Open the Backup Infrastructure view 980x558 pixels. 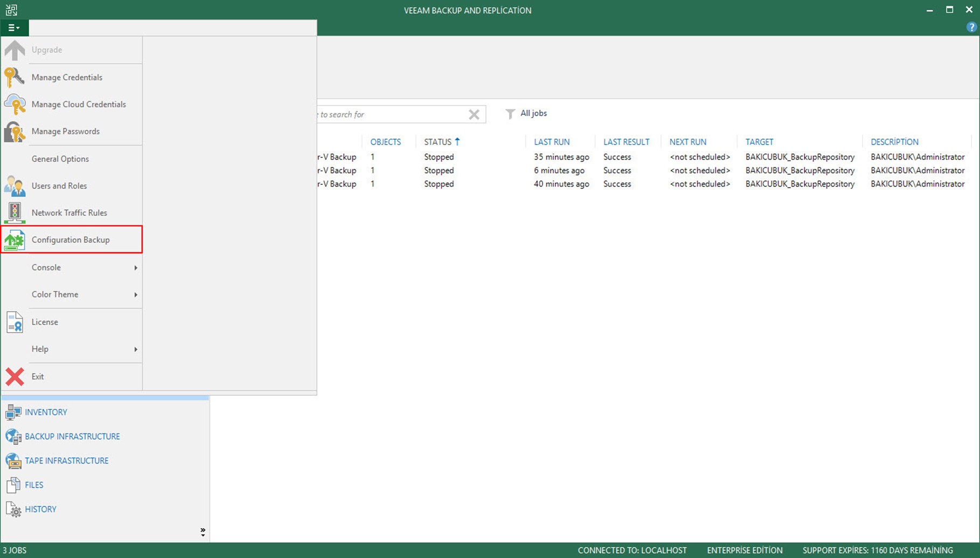click(72, 436)
